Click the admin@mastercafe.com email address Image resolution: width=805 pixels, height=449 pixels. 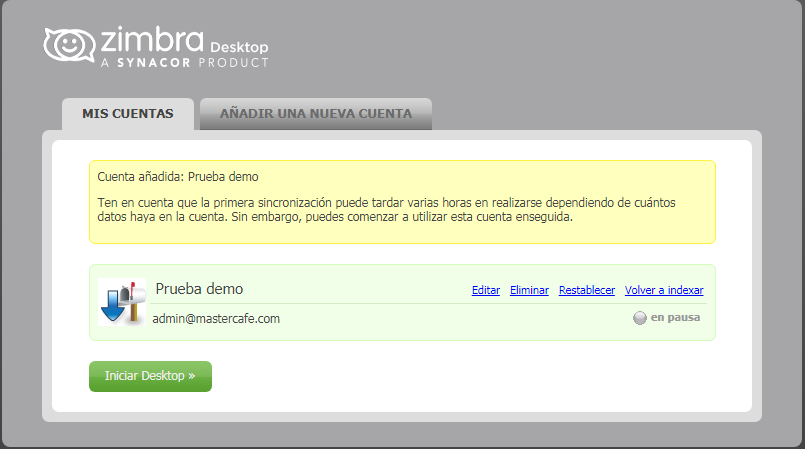pos(216,319)
